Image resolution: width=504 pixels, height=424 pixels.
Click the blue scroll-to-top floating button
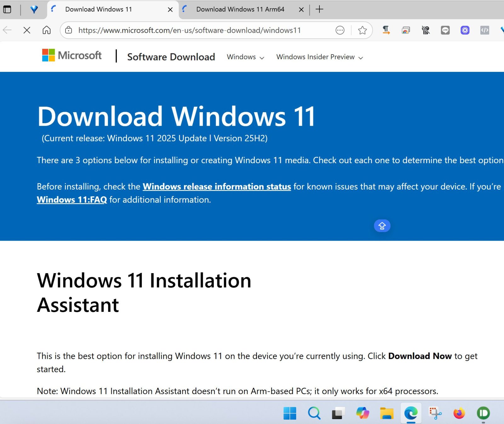382,226
